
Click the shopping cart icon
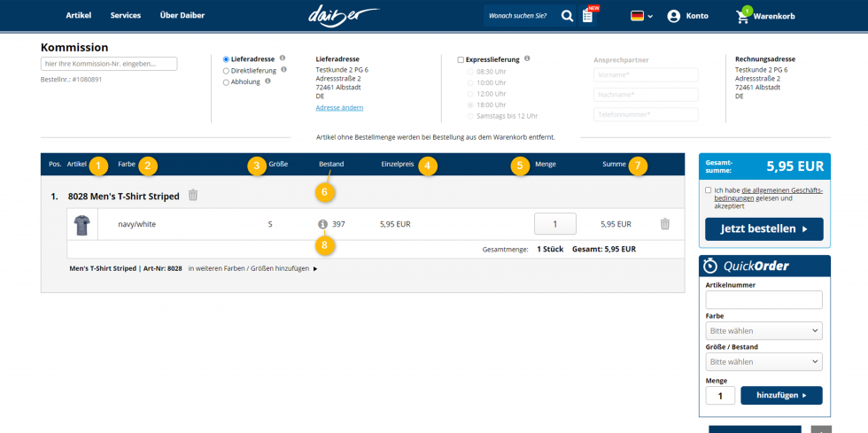coord(742,17)
